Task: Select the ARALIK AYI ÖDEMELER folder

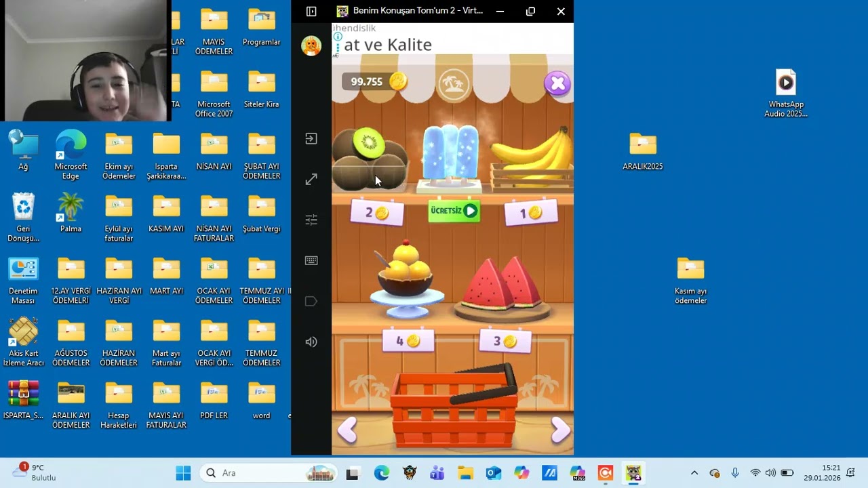Action: 71,405
